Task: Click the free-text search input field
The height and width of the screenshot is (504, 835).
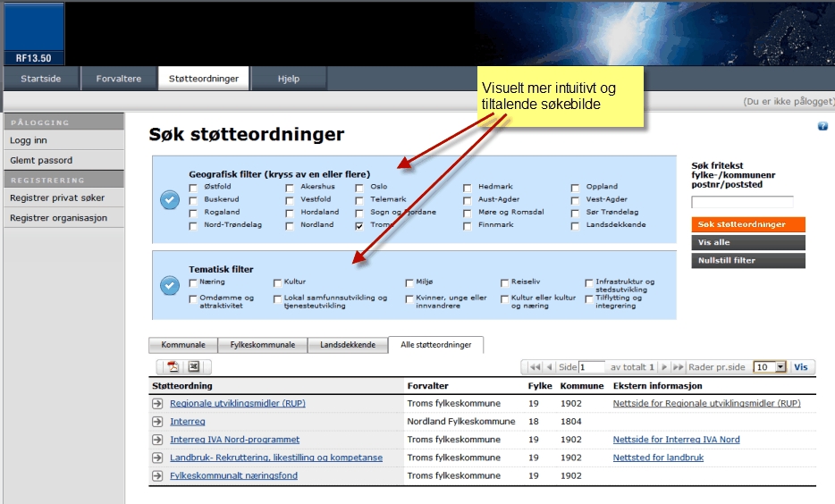Action: pyautogui.click(x=742, y=202)
